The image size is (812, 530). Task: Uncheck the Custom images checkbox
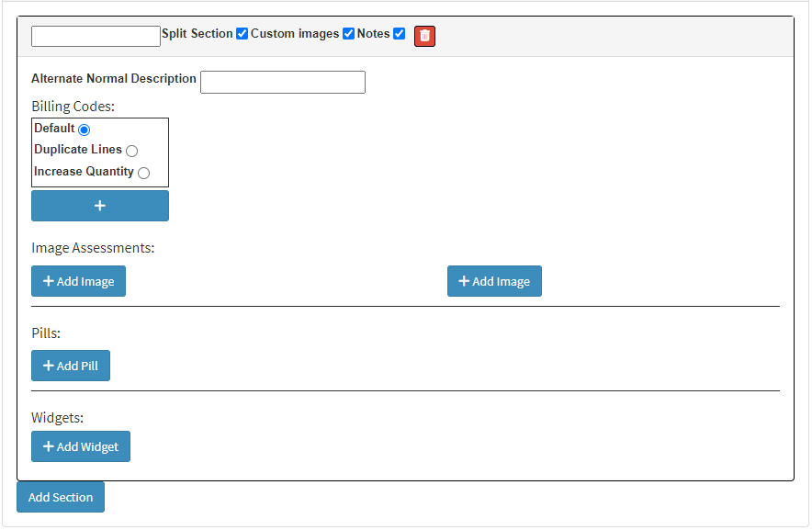[349, 34]
